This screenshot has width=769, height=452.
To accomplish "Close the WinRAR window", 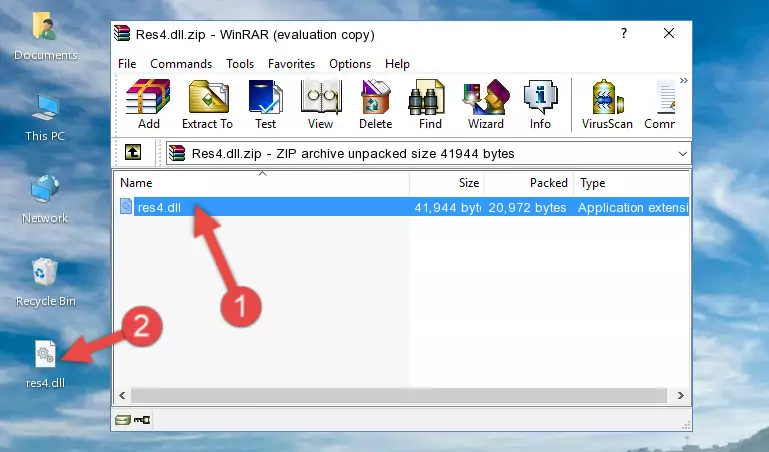I will [669, 33].
